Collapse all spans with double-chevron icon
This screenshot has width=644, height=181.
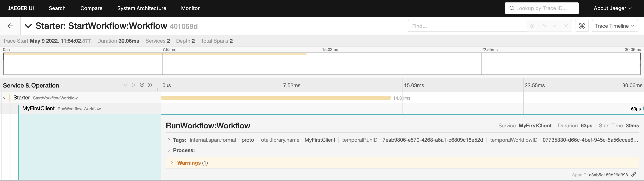(x=142, y=85)
